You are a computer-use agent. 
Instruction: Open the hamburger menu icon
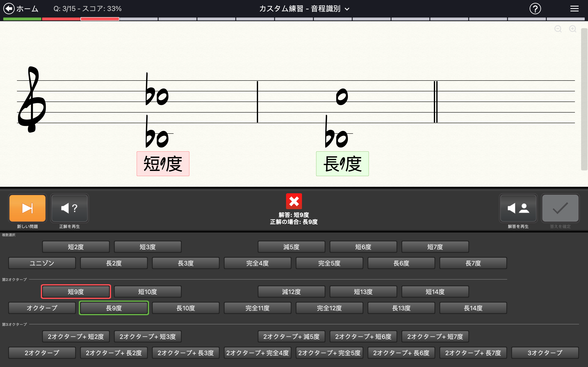pyautogui.click(x=574, y=9)
